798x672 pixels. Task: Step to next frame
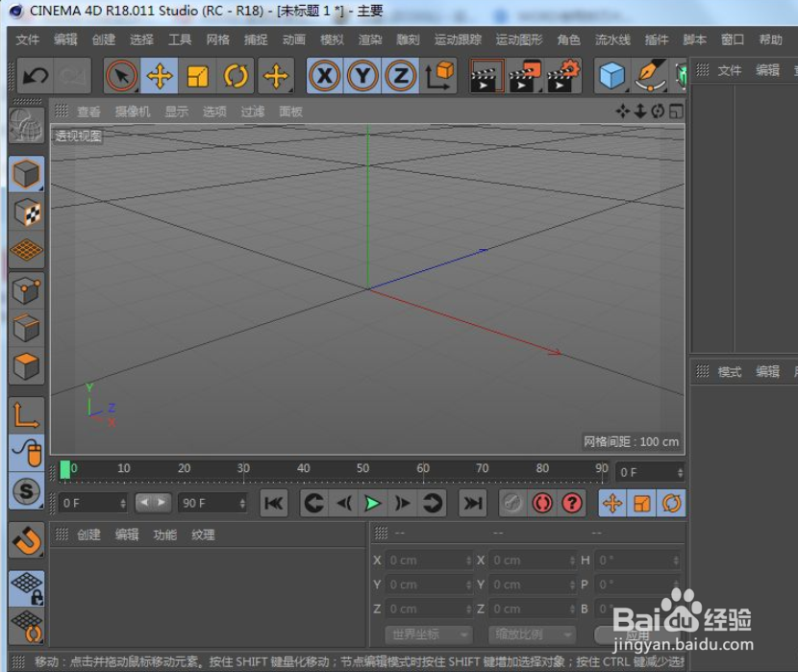403,504
